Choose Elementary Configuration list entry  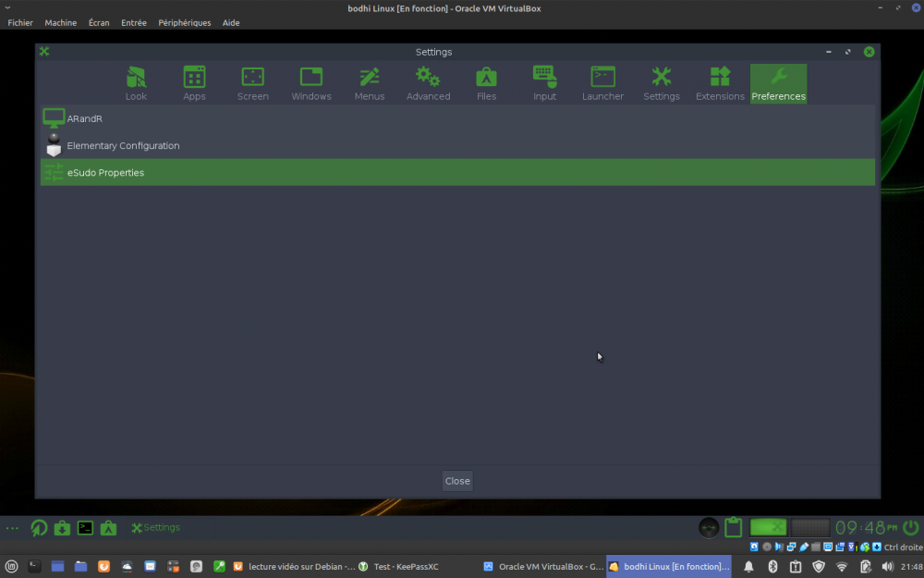(x=123, y=146)
